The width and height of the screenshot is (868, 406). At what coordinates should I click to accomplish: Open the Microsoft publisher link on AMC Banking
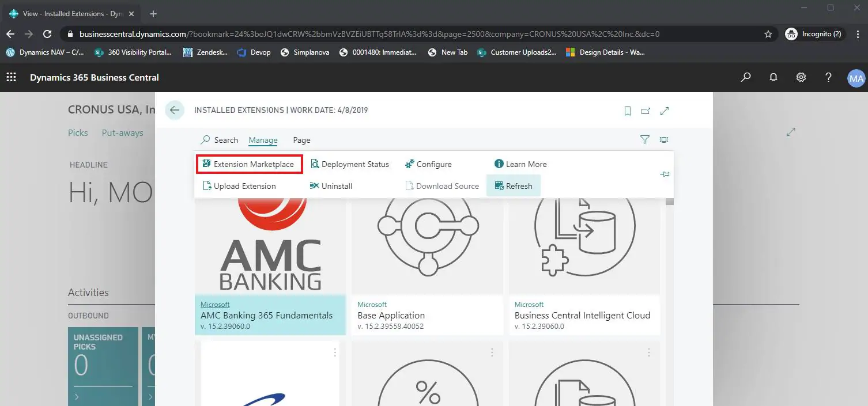click(x=215, y=304)
